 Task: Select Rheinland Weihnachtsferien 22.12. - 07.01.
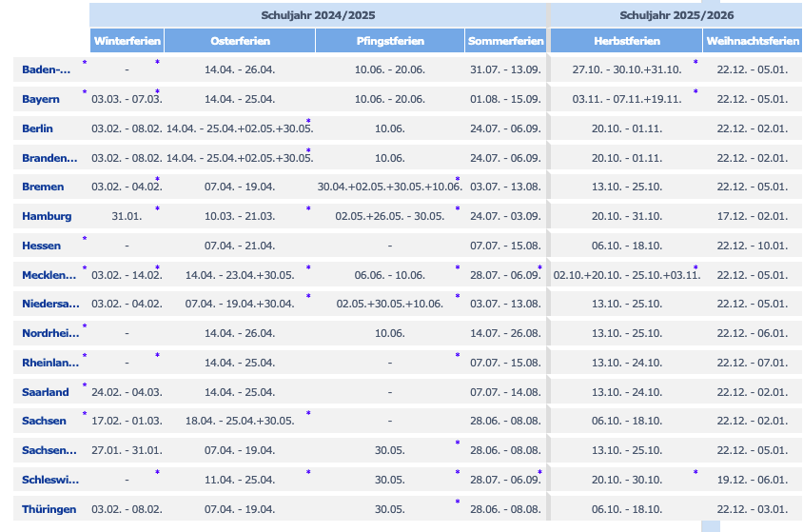[753, 363]
